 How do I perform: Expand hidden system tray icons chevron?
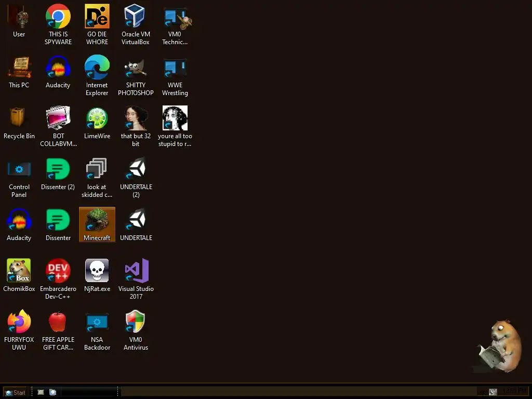pyautogui.click(x=483, y=392)
